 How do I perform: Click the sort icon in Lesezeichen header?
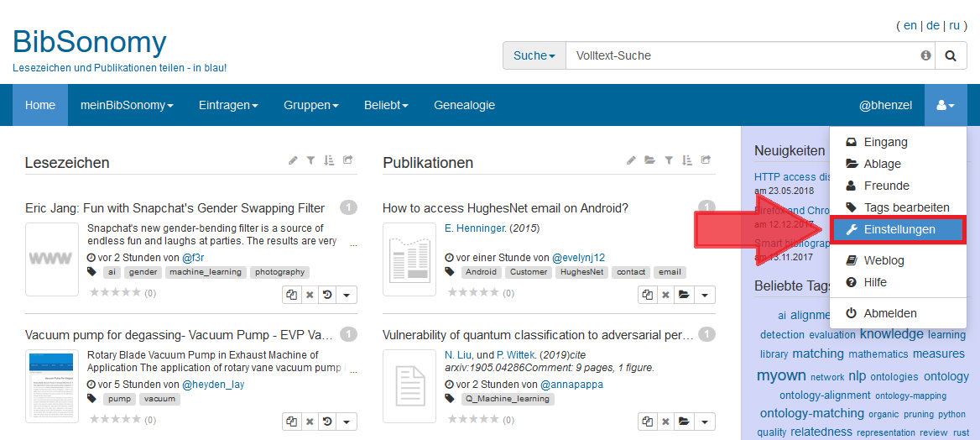(330, 161)
